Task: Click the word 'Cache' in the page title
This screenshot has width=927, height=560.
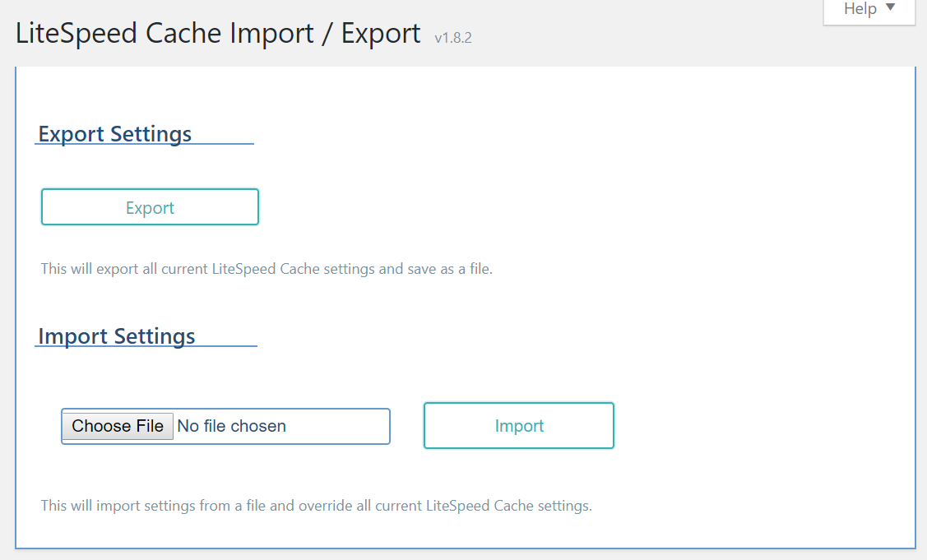Action: (x=184, y=33)
